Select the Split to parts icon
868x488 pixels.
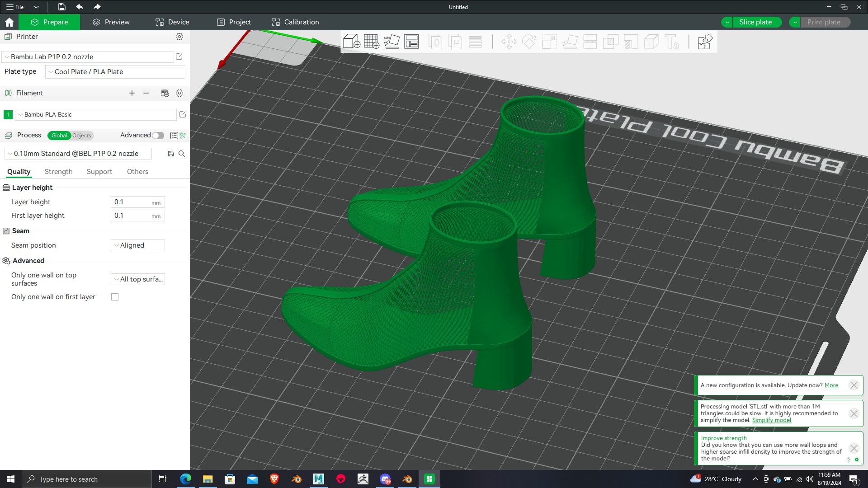coord(455,42)
